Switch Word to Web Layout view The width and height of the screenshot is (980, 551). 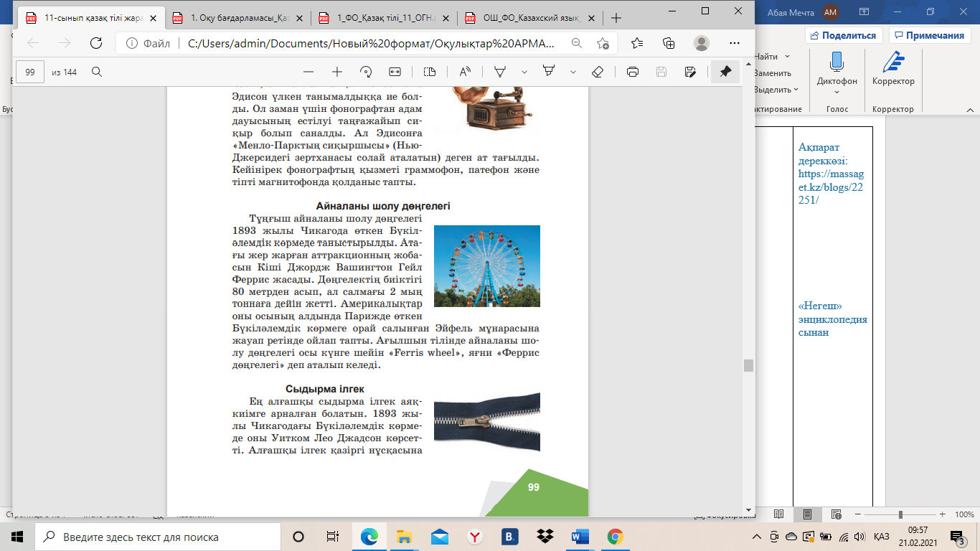pyautogui.click(x=836, y=514)
